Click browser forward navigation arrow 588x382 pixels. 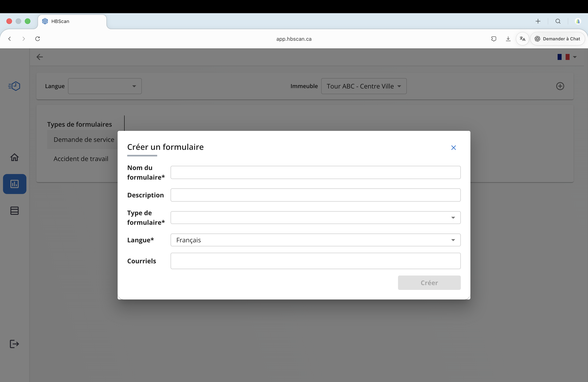click(x=23, y=39)
